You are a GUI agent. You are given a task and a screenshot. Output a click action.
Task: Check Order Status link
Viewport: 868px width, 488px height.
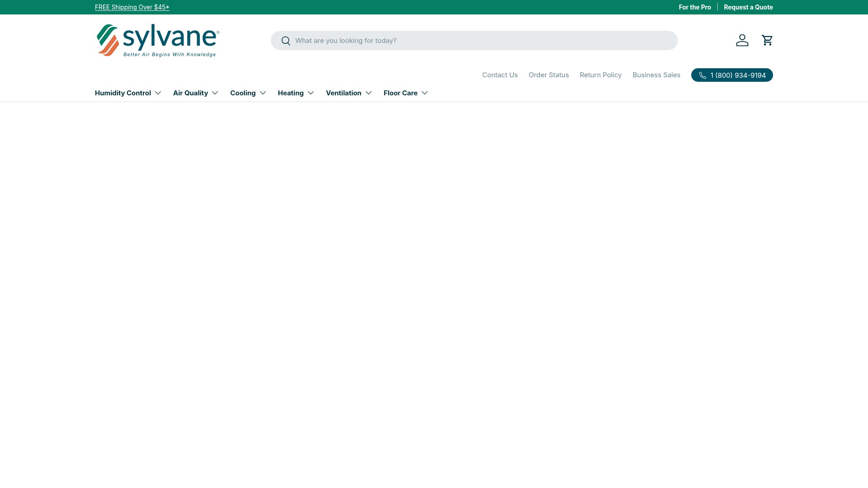tap(549, 75)
